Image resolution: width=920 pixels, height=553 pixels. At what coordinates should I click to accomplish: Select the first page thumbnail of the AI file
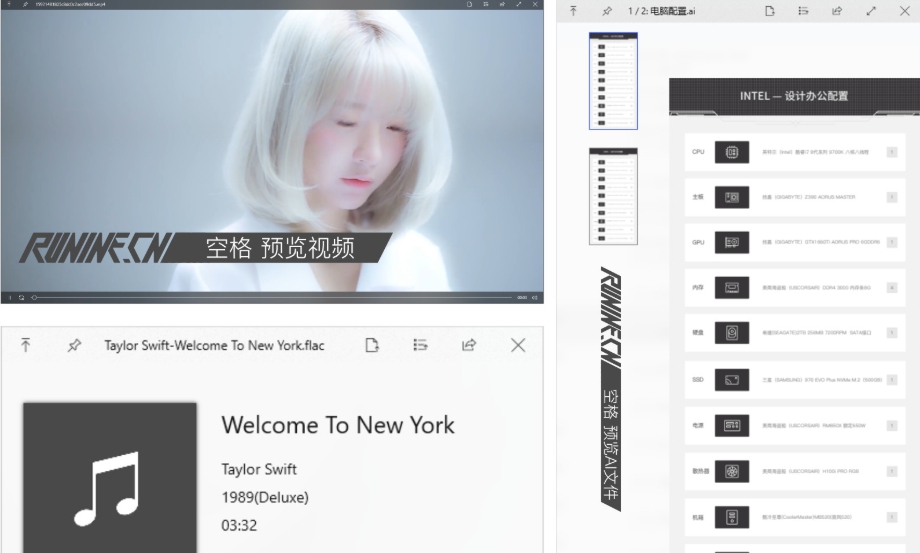coord(613,80)
